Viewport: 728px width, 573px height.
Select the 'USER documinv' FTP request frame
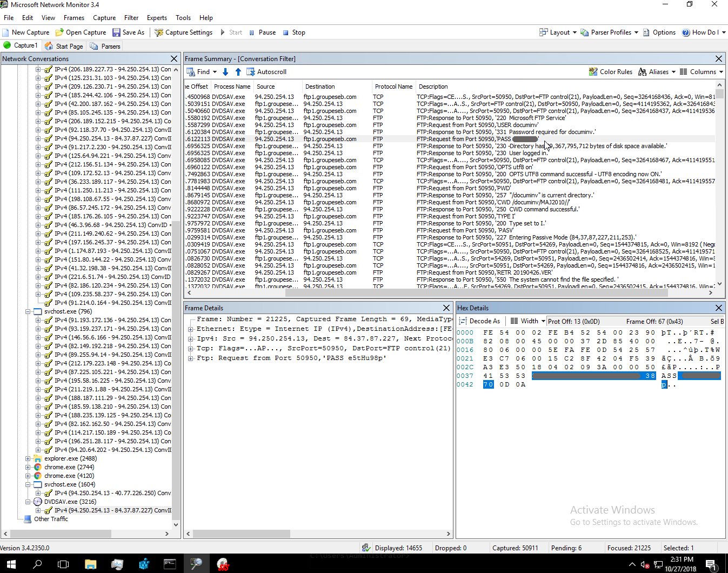[450, 125]
